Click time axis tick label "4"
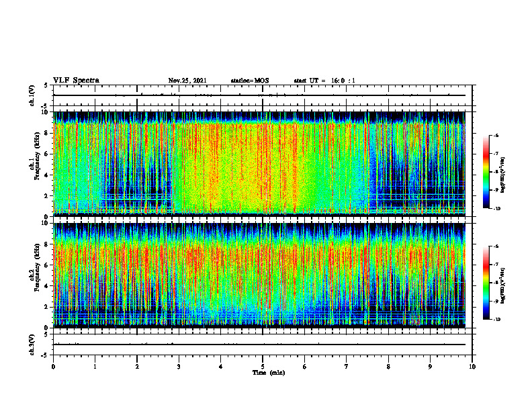Screen dimensions: 532x411 221,367
